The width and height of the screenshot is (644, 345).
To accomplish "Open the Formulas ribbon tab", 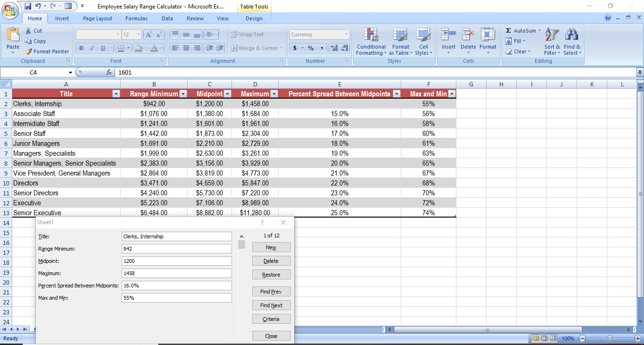I will pos(136,18).
